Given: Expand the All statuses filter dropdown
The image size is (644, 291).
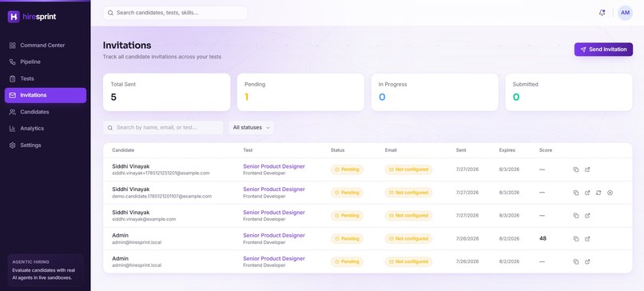Looking at the screenshot, I should coord(252,127).
